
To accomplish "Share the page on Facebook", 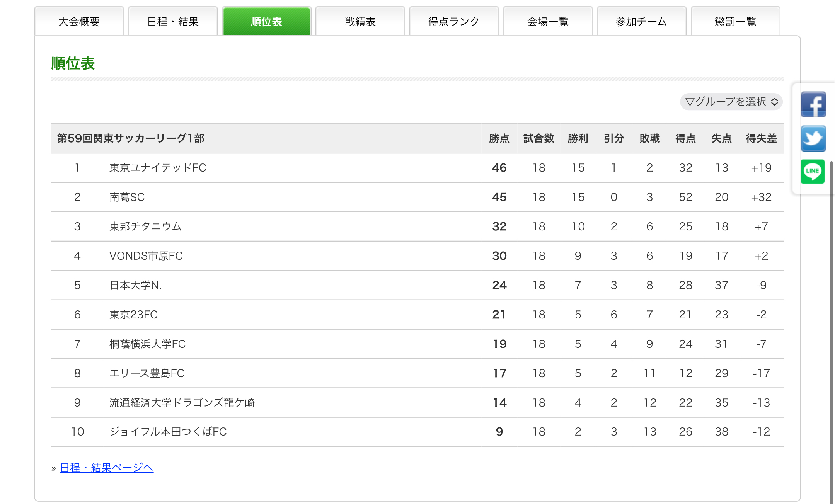I will click(x=813, y=104).
